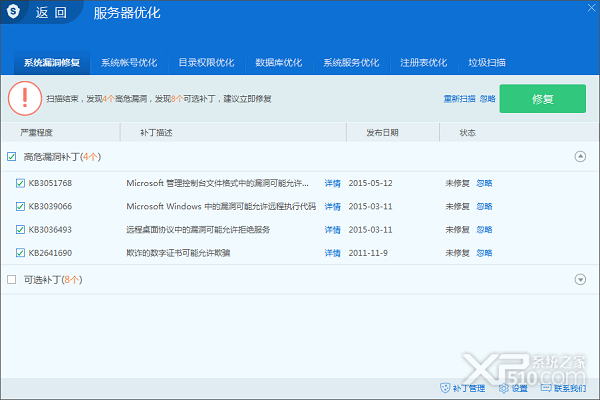
Task: Ignore patch KB3039066 via 忽略
Action: click(x=484, y=207)
